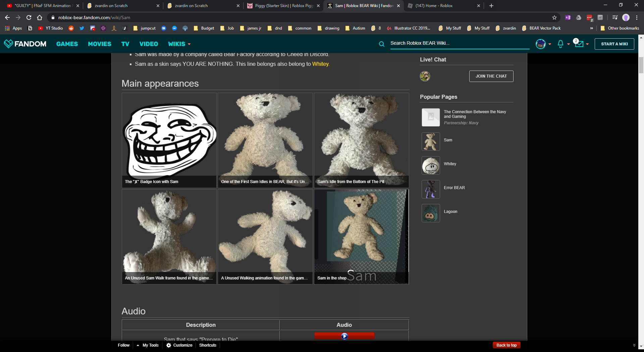
Task: Switch to the Piggy Starter Skin tab
Action: [x=283, y=6]
